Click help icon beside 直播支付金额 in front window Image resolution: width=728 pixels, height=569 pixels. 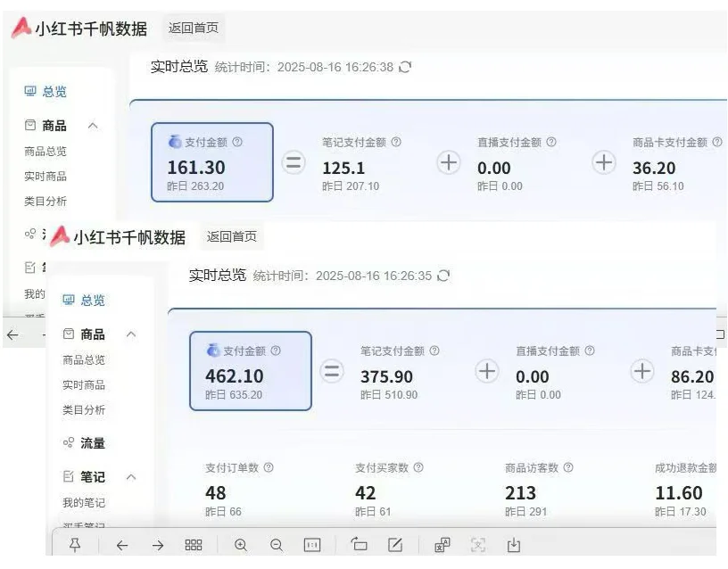590,350
